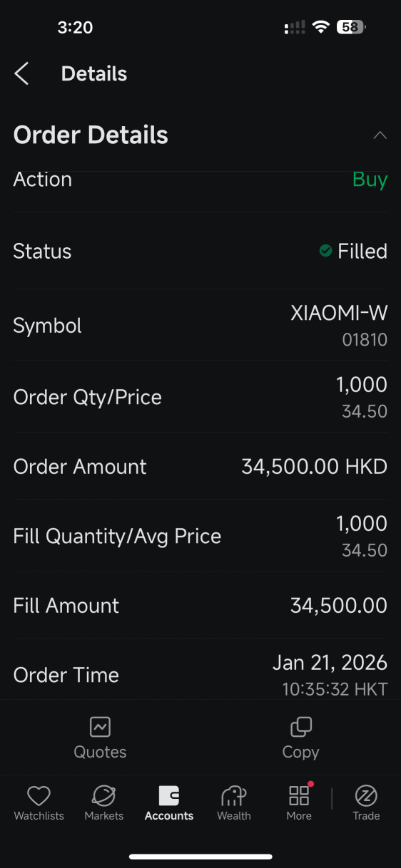Tap the Order Time Jan 21, 2026 row
The width and height of the screenshot is (401, 868).
pos(200,675)
